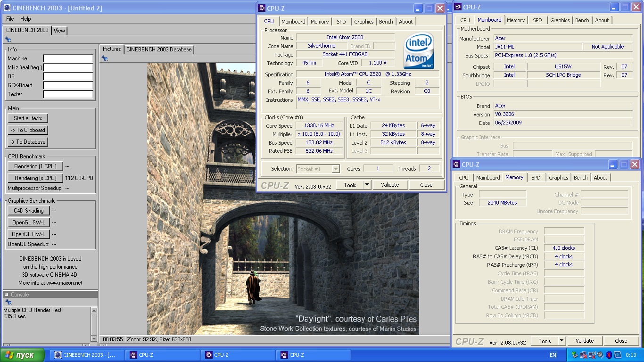Run the Rendering (x CPU) benchmark
The width and height of the screenshot is (644, 362).
click(x=35, y=178)
